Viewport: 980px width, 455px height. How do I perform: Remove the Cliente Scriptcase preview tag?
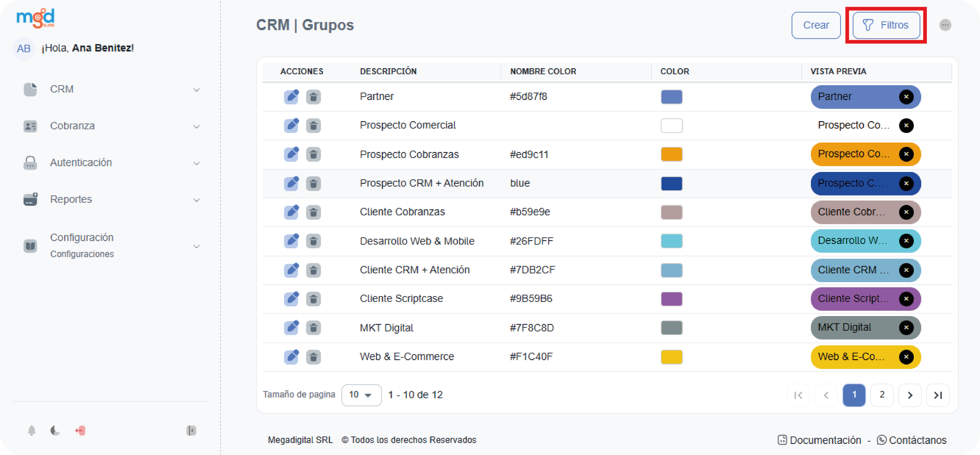pyautogui.click(x=906, y=298)
